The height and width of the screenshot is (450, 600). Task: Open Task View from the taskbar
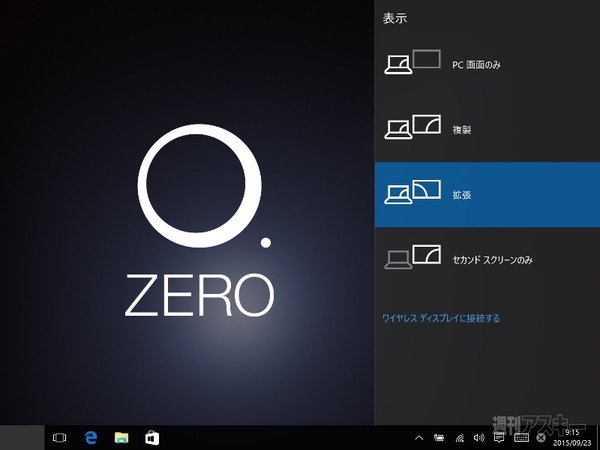click(x=60, y=437)
